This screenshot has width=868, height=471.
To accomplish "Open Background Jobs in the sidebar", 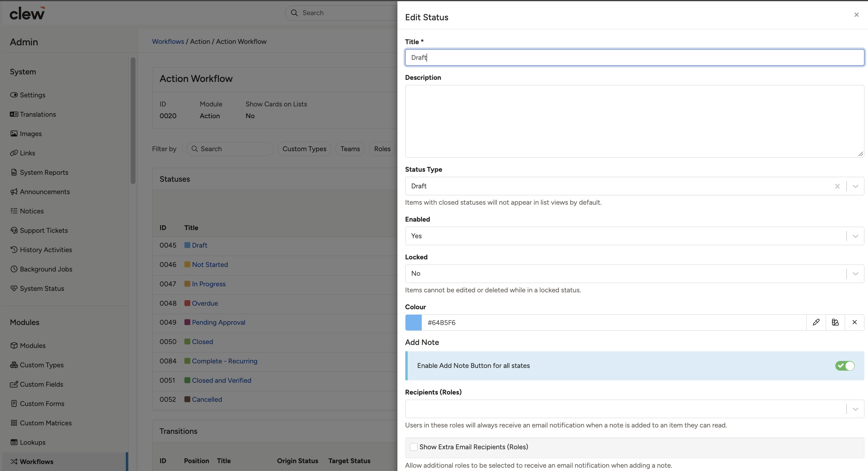I will click(x=41, y=269).
